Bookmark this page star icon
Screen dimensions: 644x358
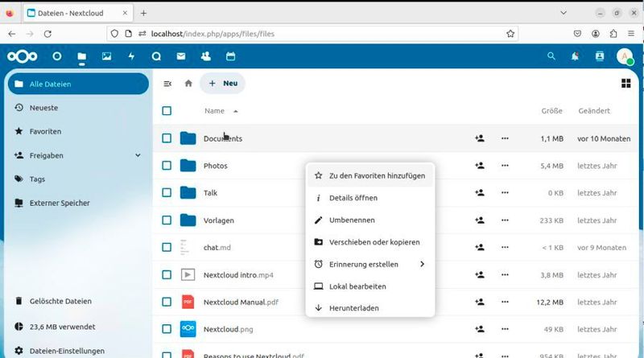(510, 34)
